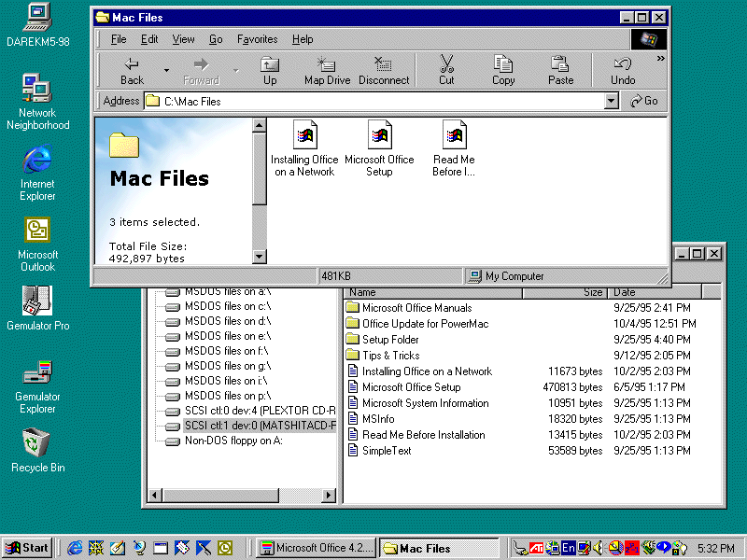Viewport: 747px width, 560px height.
Task: Open the Help menu
Action: 303,39
